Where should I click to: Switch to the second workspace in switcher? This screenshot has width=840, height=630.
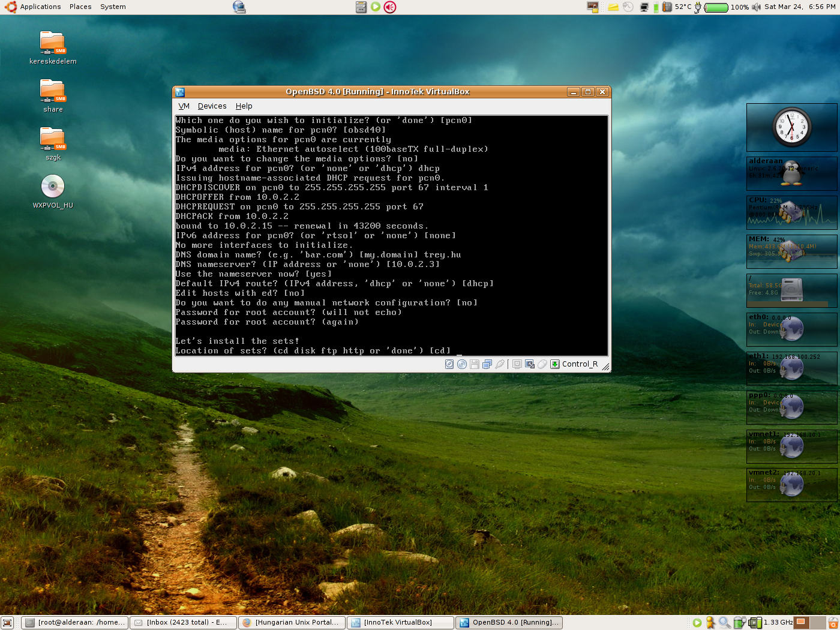(818, 622)
